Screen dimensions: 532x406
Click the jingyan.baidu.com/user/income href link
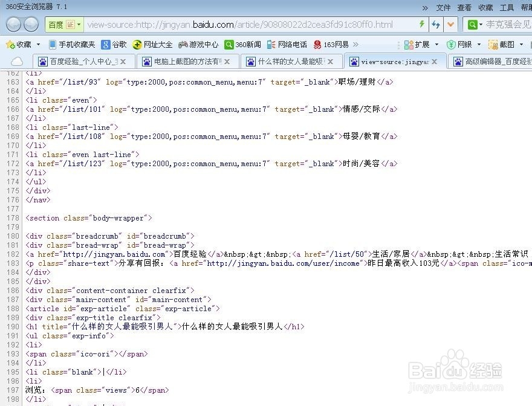click(283, 263)
